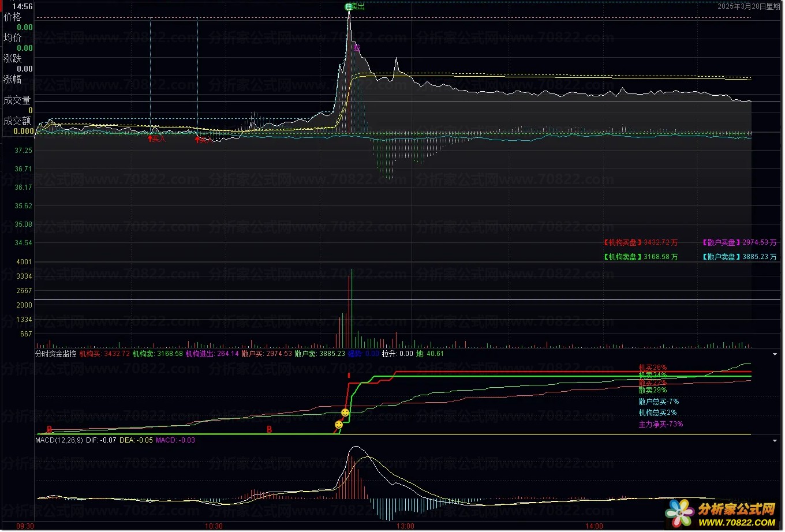
Task: Open the www.70822.com website link
Action: tap(737, 522)
